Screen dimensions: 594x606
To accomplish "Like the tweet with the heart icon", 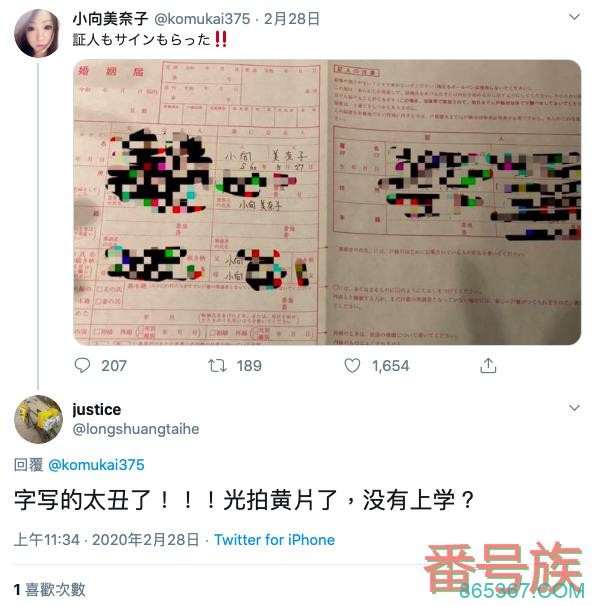I will (352, 366).
